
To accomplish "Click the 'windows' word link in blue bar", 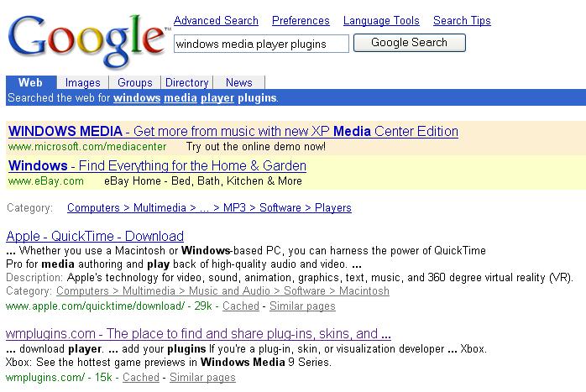I will [x=137, y=97].
